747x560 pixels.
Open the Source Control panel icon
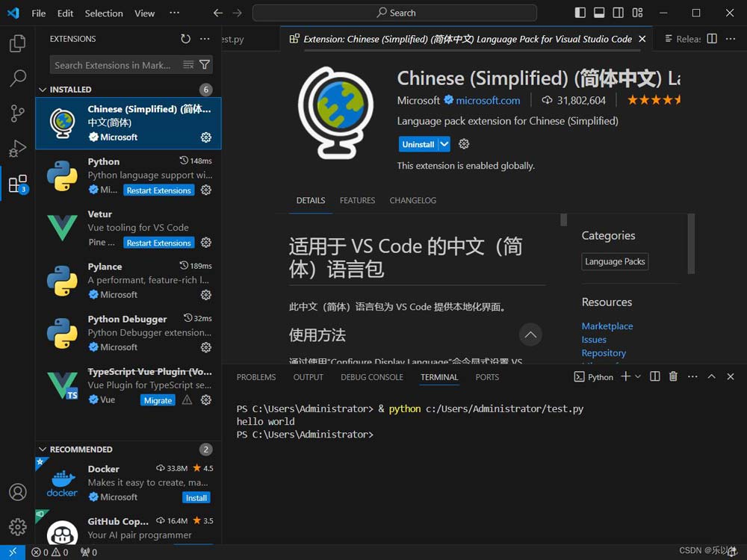(x=16, y=113)
